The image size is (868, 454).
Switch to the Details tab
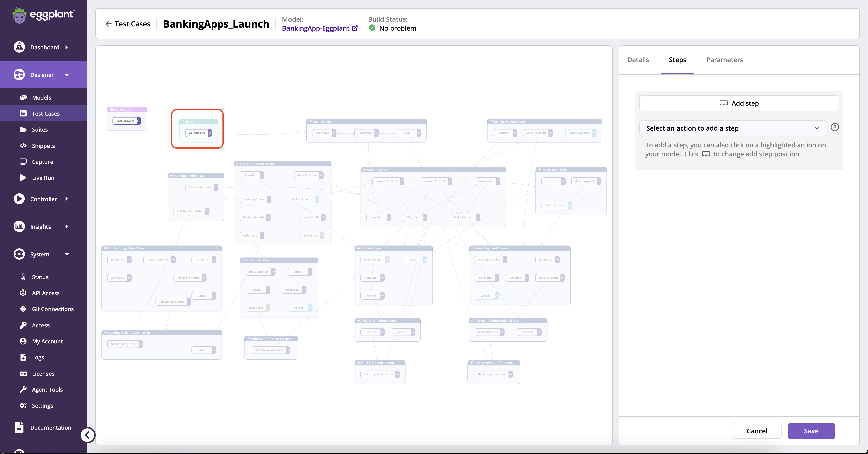click(638, 59)
